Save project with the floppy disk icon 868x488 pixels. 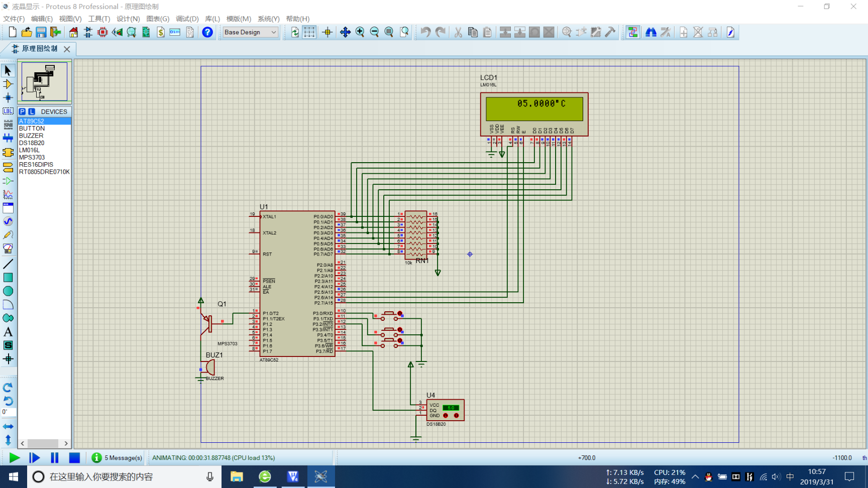coord(41,32)
